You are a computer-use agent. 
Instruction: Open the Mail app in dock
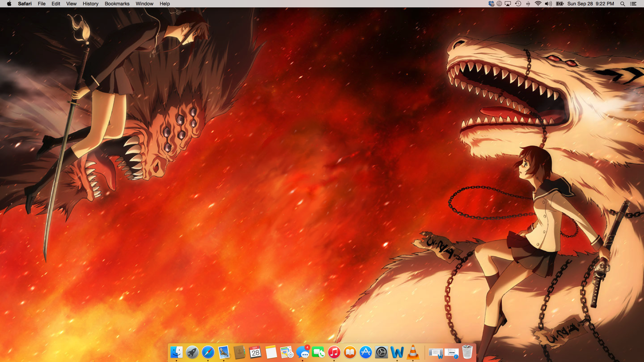224,352
